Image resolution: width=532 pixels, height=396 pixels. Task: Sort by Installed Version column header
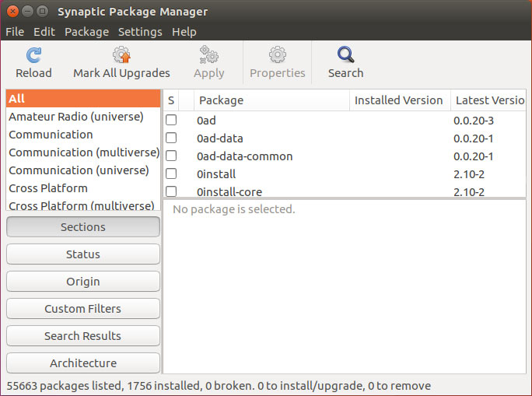400,100
